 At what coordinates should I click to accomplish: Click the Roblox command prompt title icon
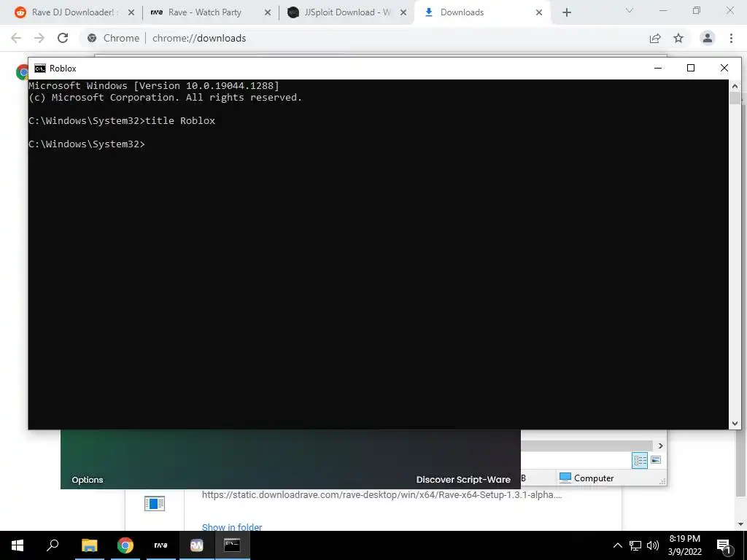click(40, 68)
